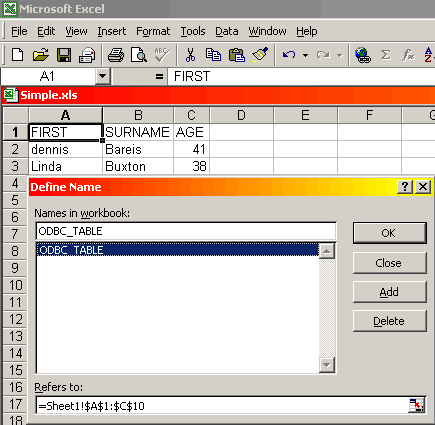Open the Window menu
435x425 pixels.
[x=267, y=31]
